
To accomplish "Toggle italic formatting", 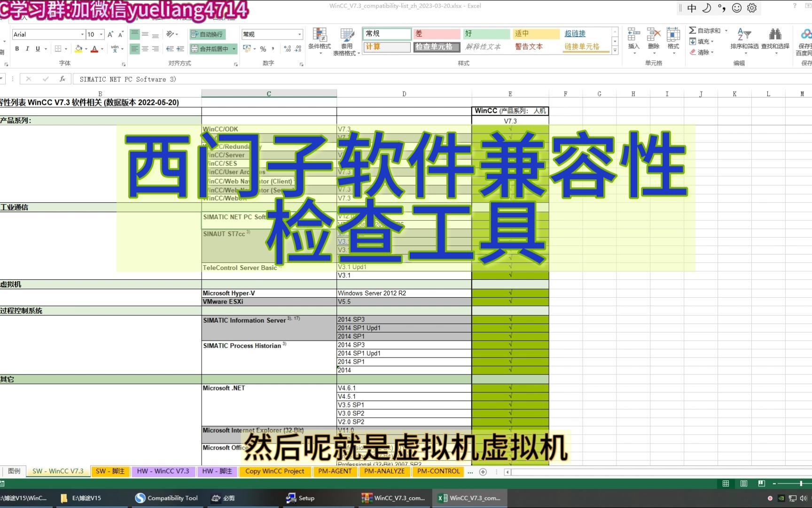I will pos(27,48).
